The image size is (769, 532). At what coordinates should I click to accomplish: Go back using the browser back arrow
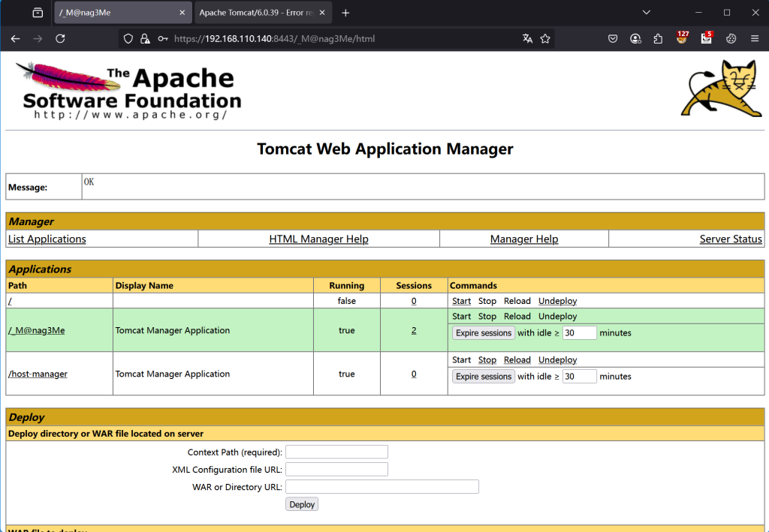16,39
